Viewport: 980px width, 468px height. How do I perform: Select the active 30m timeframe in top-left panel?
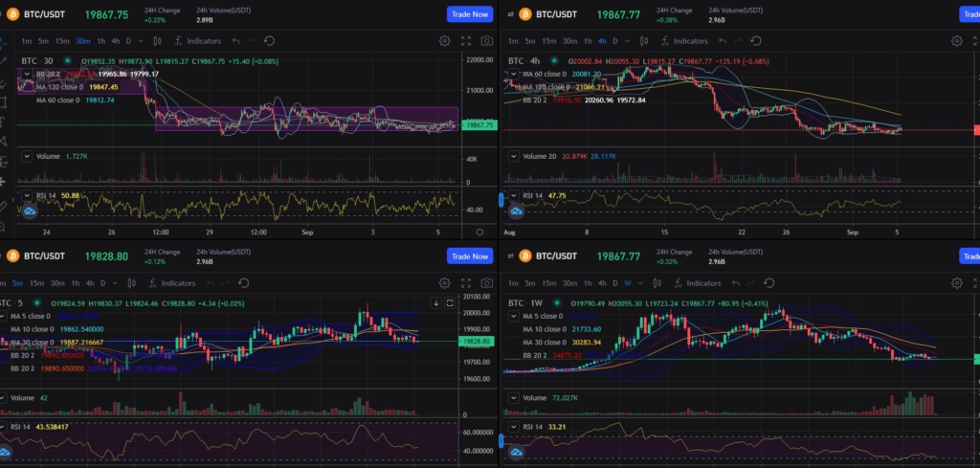[x=82, y=41]
